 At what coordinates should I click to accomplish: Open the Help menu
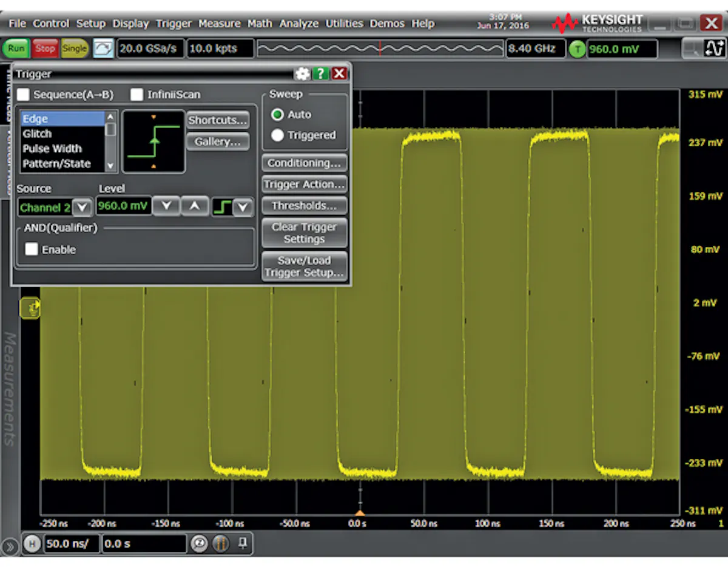pos(423,24)
